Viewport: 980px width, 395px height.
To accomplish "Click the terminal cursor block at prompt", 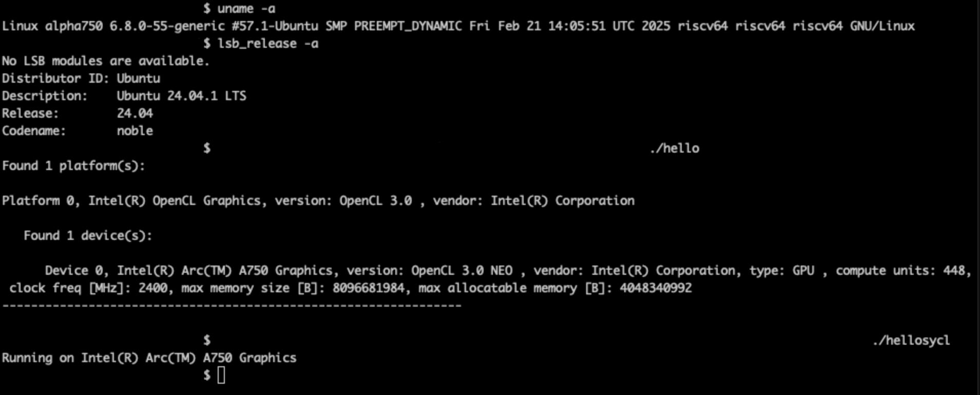I will (221, 375).
